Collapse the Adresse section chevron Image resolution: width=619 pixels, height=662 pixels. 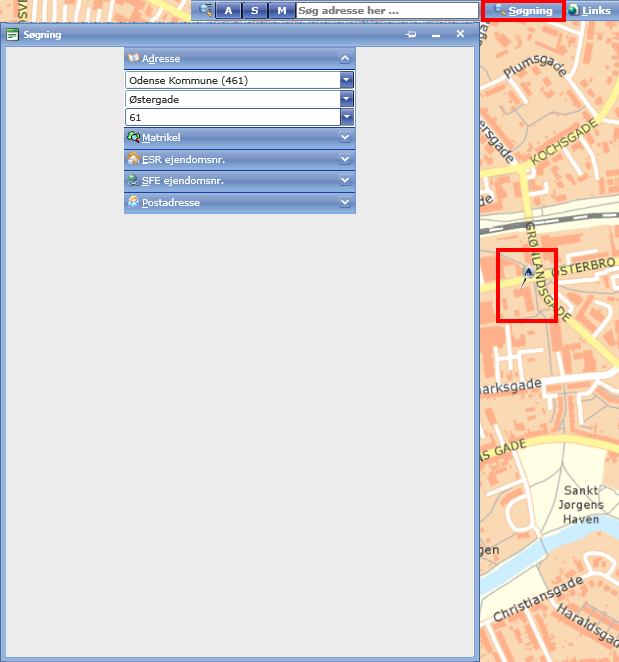pos(345,58)
